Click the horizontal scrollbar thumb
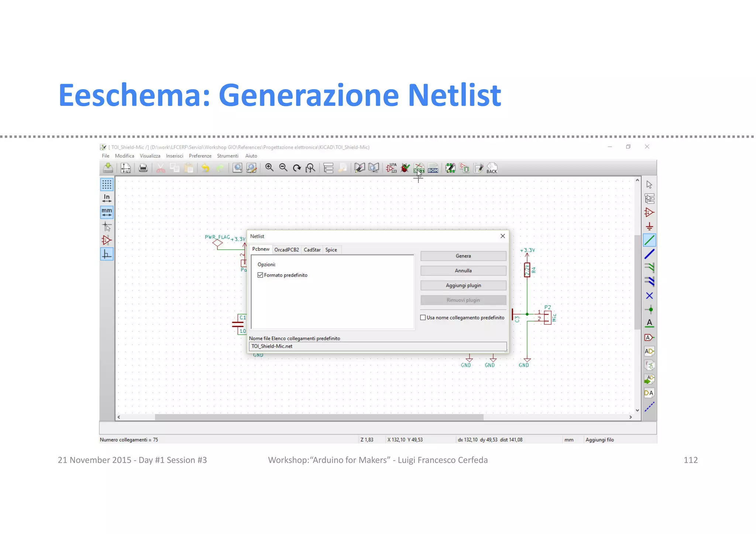Screen dimensions: 756x534 319,417
